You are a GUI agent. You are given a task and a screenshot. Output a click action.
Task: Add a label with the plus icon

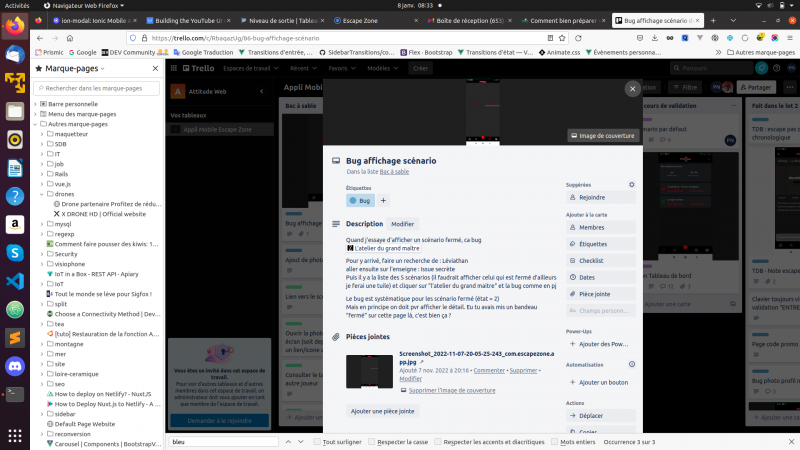pyautogui.click(x=383, y=201)
